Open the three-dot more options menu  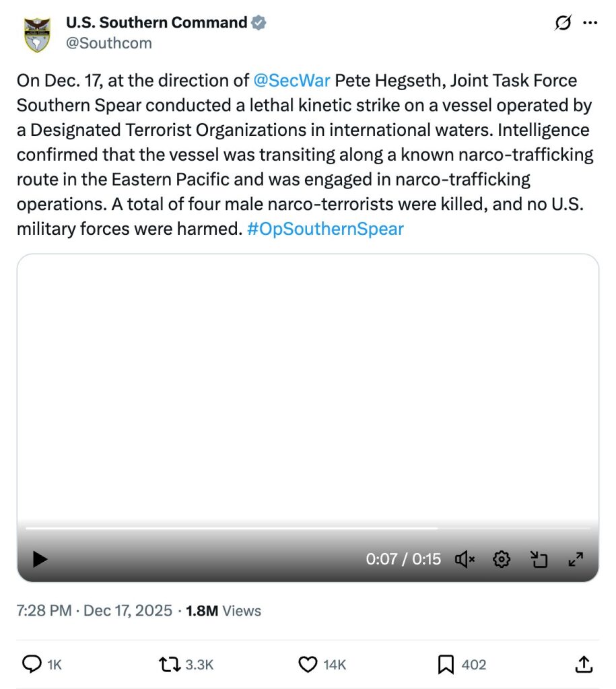click(x=590, y=23)
